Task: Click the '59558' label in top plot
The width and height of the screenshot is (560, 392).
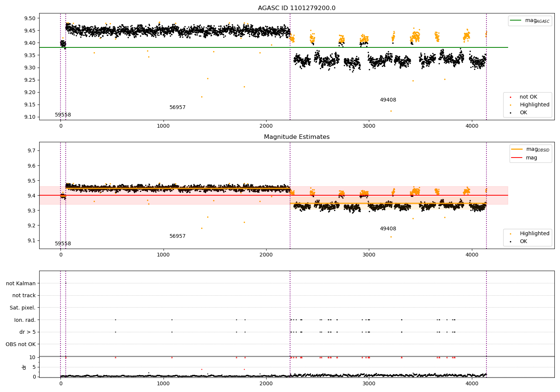Action: (x=63, y=115)
